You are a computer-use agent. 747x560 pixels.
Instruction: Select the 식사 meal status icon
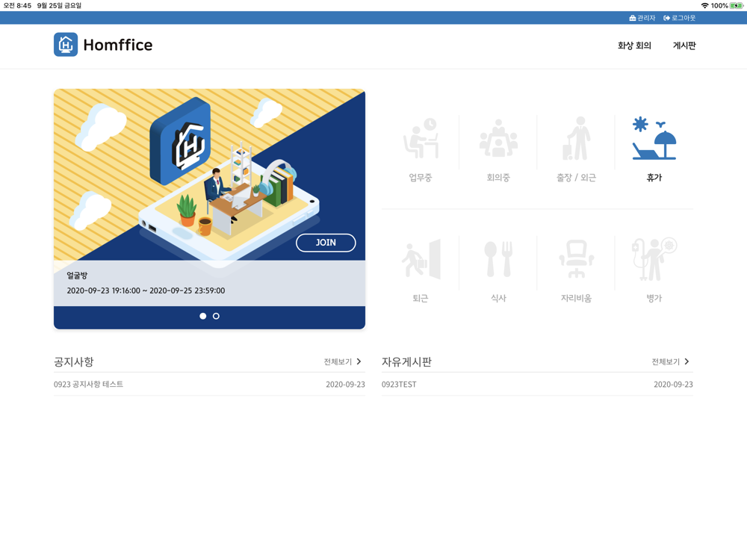[498, 259]
